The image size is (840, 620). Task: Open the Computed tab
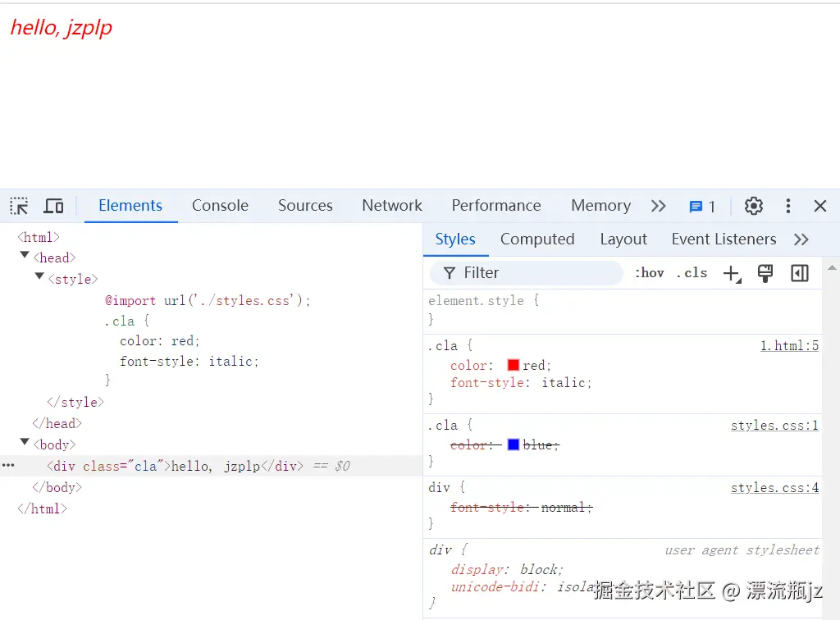[537, 239]
